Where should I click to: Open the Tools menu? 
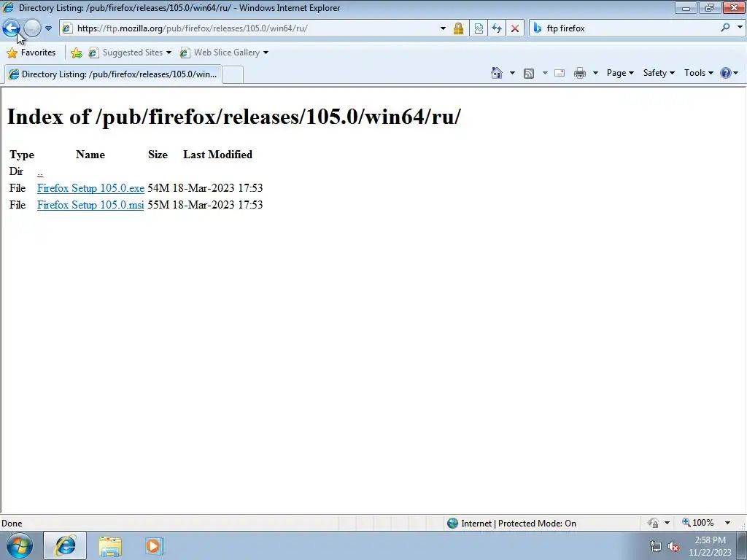coord(698,73)
